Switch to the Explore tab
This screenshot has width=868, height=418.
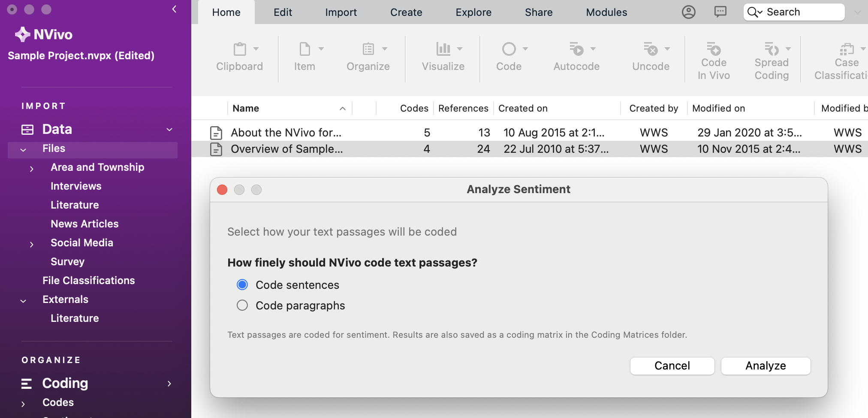coord(473,12)
